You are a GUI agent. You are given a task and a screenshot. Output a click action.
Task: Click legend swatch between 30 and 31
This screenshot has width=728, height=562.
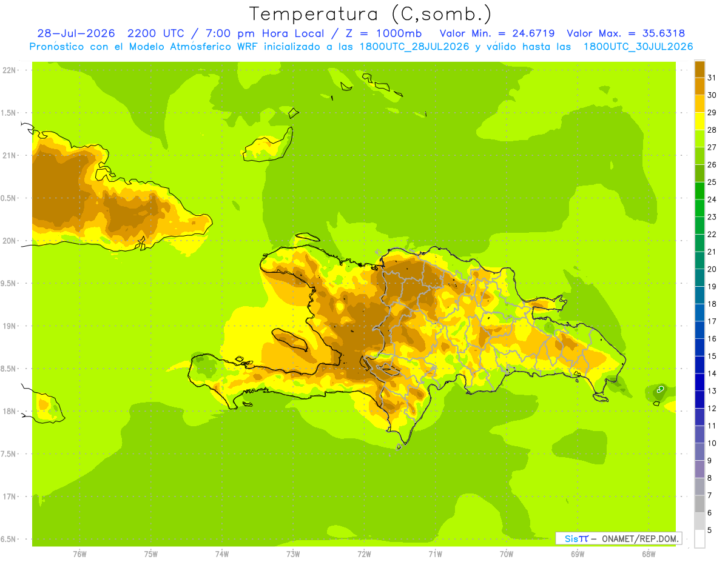699,86
